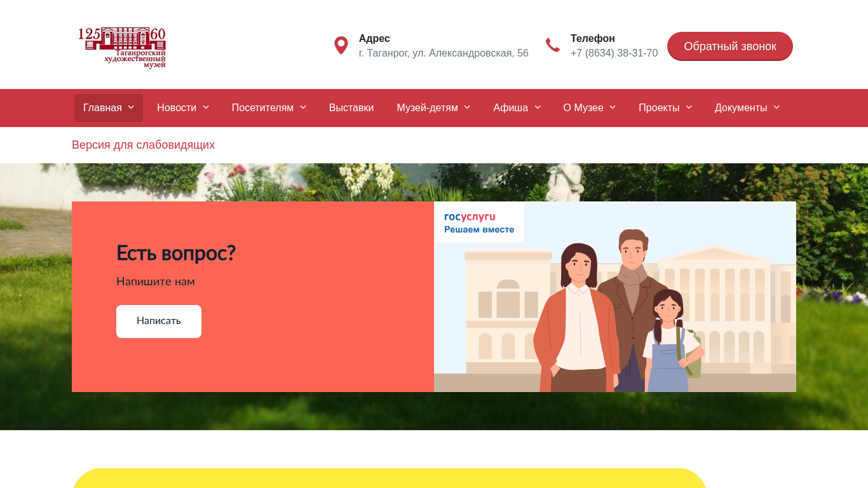Expand the Главная dropdown chevron
Screen dimensions: 868x488
coord(131,107)
